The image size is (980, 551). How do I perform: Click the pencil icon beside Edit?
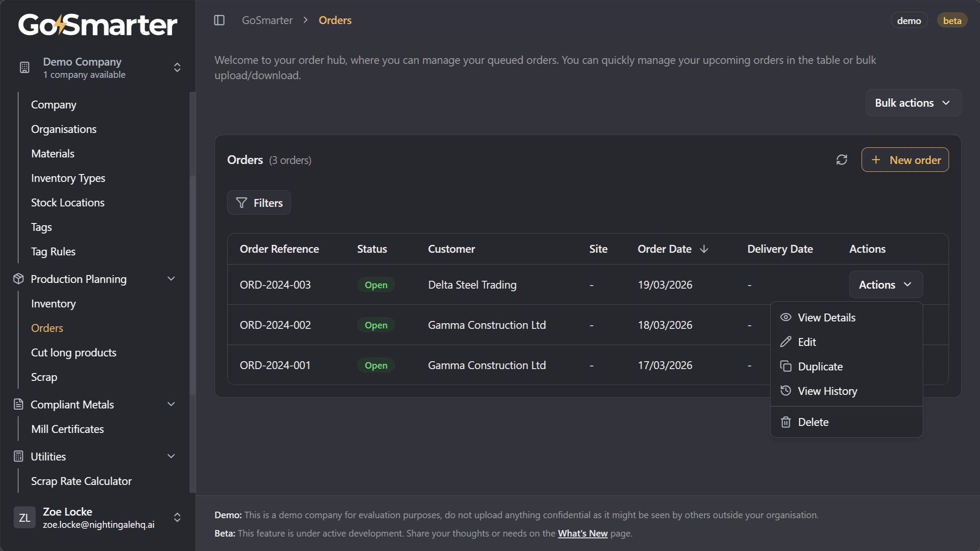pos(786,342)
